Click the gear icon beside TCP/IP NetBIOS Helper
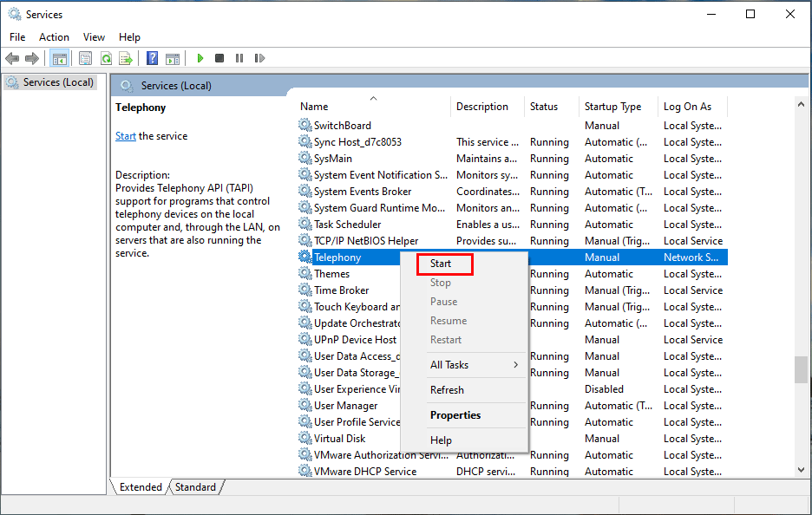Screen dimensions: 812x515 click(305, 241)
